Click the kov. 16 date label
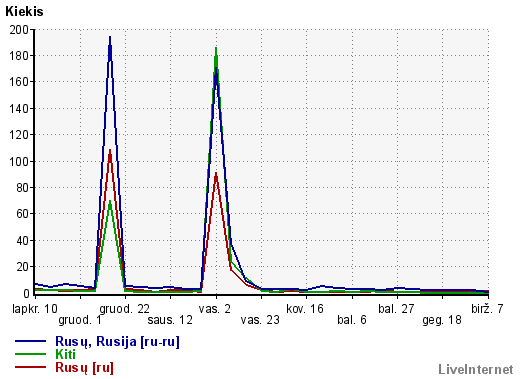520x379 pixels. pyautogui.click(x=305, y=309)
